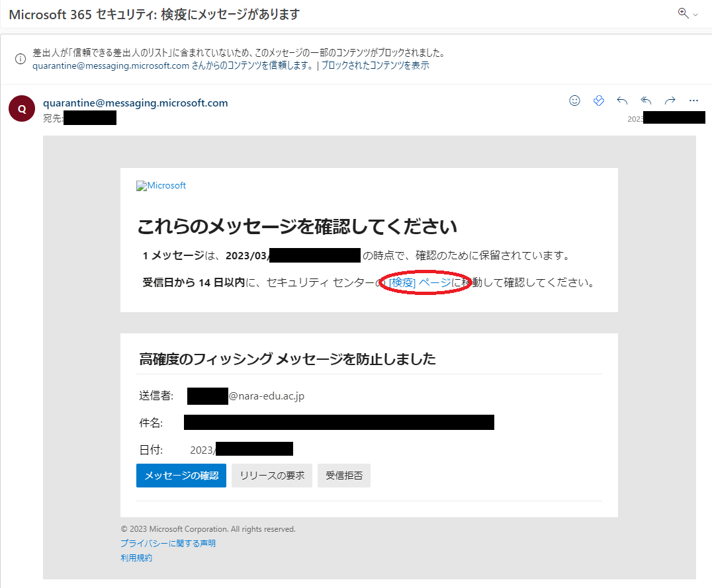Open the [検疫] ページ link
This screenshot has height=588, width=712.
pyautogui.click(x=420, y=282)
